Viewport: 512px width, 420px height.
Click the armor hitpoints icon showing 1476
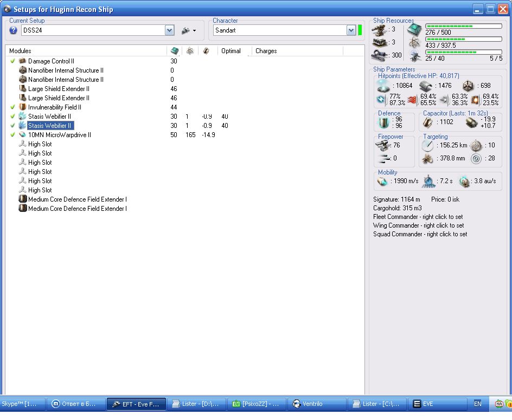[x=425, y=86]
